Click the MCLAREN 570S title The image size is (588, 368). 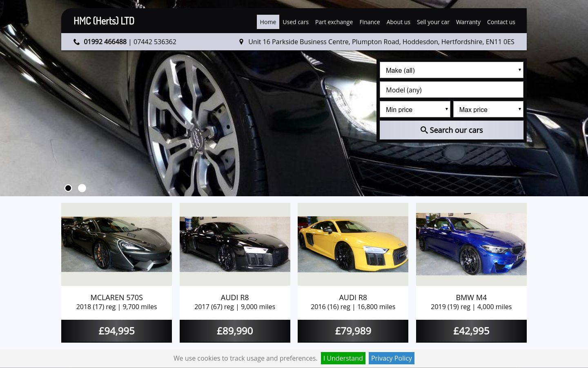tap(116, 297)
